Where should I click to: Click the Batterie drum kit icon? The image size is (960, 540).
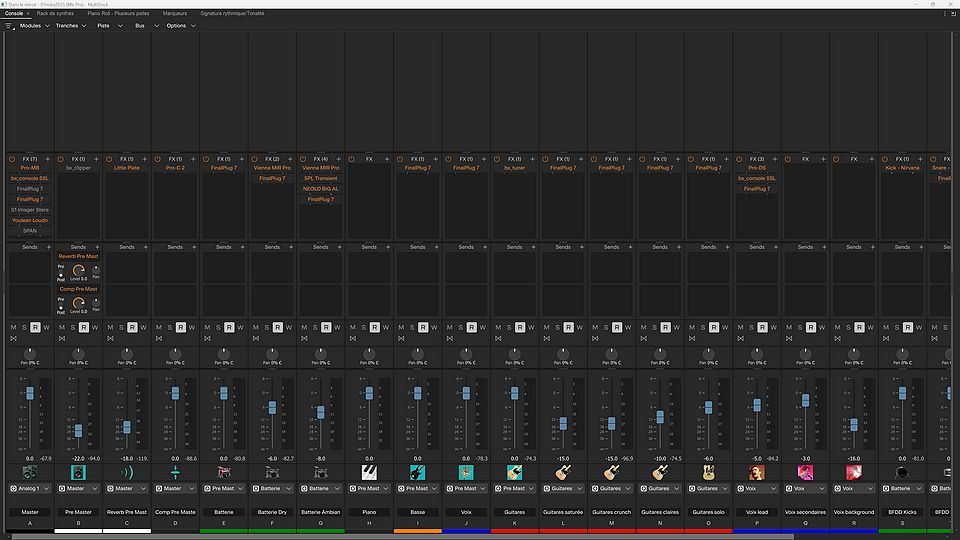click(x=224, y=472)
